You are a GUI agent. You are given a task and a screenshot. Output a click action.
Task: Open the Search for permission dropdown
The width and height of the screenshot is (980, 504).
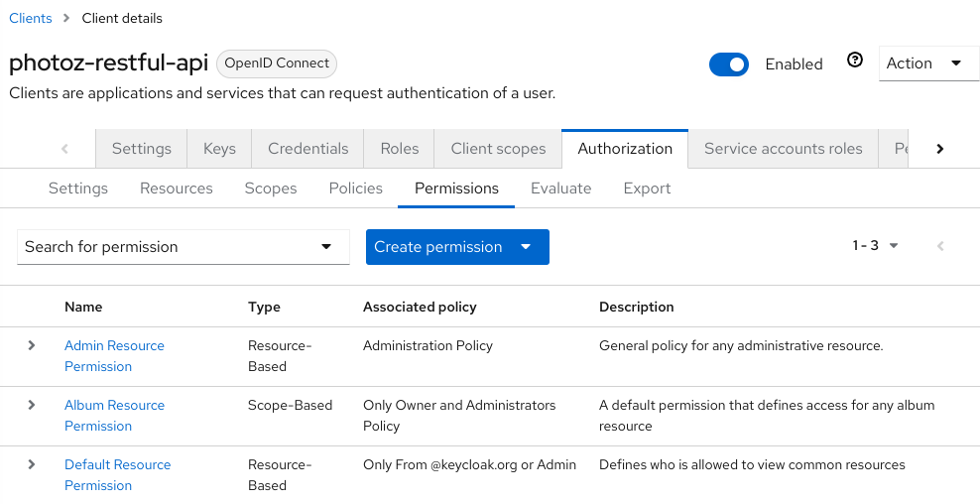(x=184, y=247)
